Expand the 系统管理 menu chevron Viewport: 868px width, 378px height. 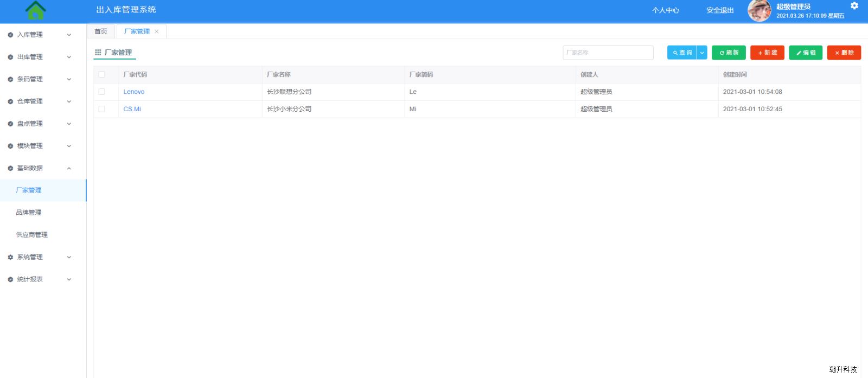pyautogui.click(x=69, y=257)
